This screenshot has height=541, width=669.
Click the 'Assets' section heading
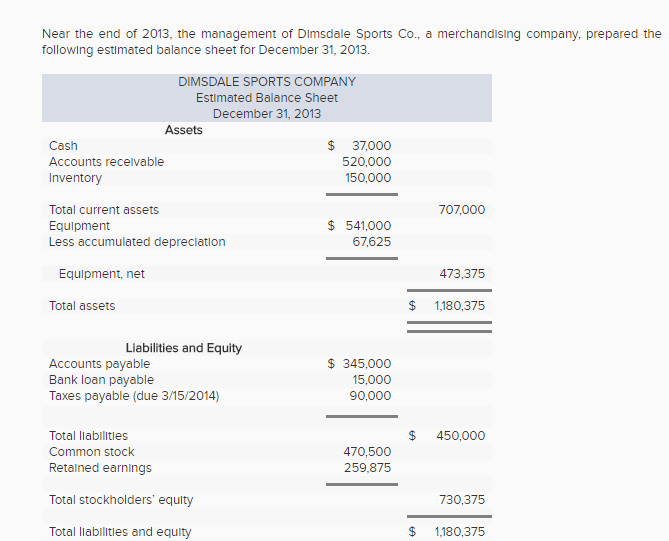(x=183, y=130)
